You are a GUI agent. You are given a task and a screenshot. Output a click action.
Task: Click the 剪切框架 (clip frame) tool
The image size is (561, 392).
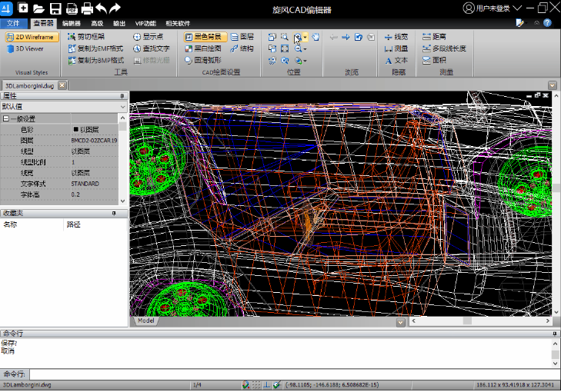pos(91,36)
